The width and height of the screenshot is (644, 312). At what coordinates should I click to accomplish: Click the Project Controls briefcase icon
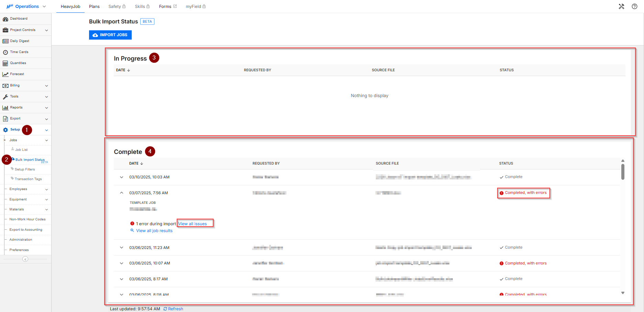tap(6, 30)
